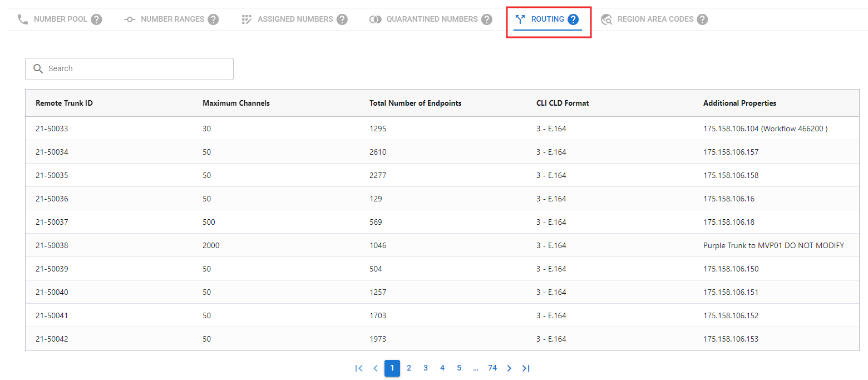
Task: Open help icon next to Assigned Numbers
Action: point(342,19)
